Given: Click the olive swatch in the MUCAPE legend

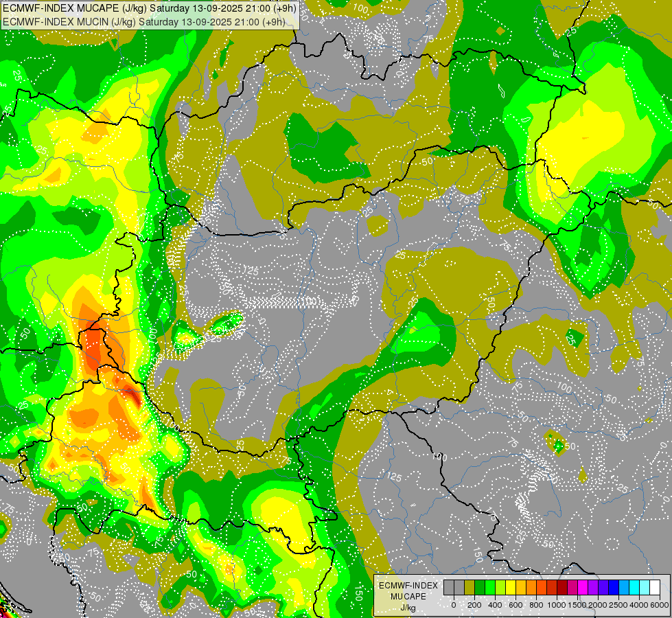Looking at the screenshot, I should coord(470,587).
